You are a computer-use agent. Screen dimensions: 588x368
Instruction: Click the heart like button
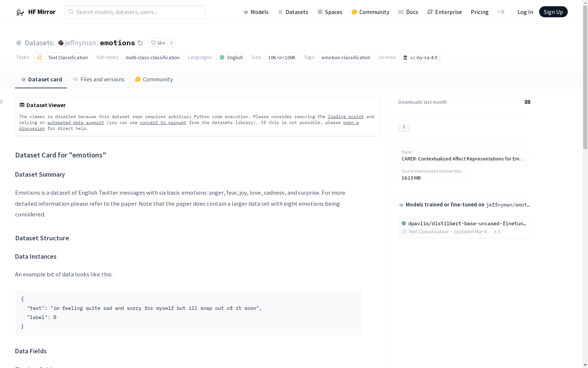pos(158,43)
